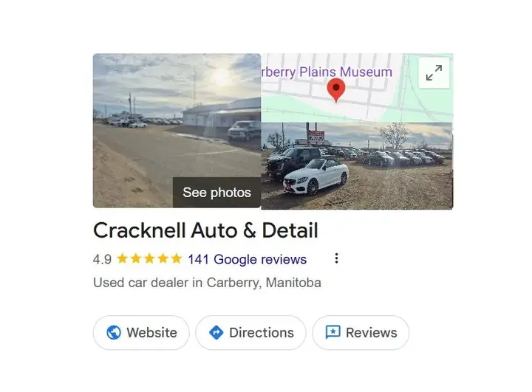Expand the map using the fullscreen arrows icon

coord(434,73)
